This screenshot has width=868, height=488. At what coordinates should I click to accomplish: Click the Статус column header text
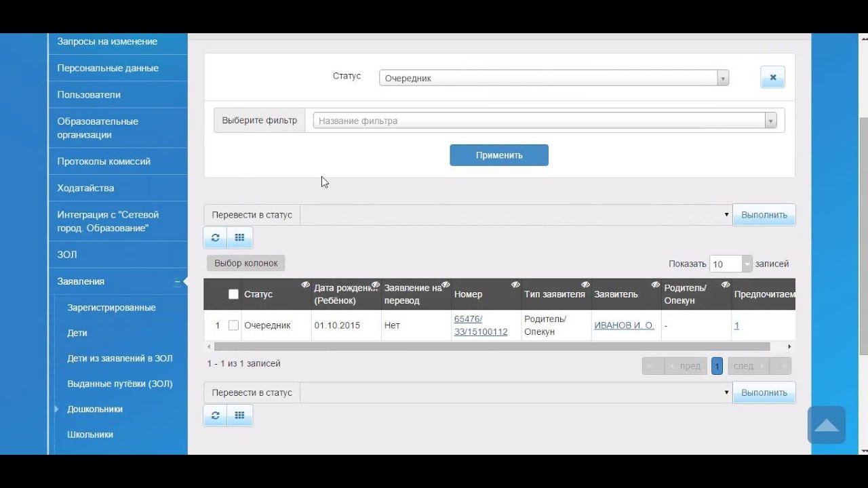pos(258,294)
